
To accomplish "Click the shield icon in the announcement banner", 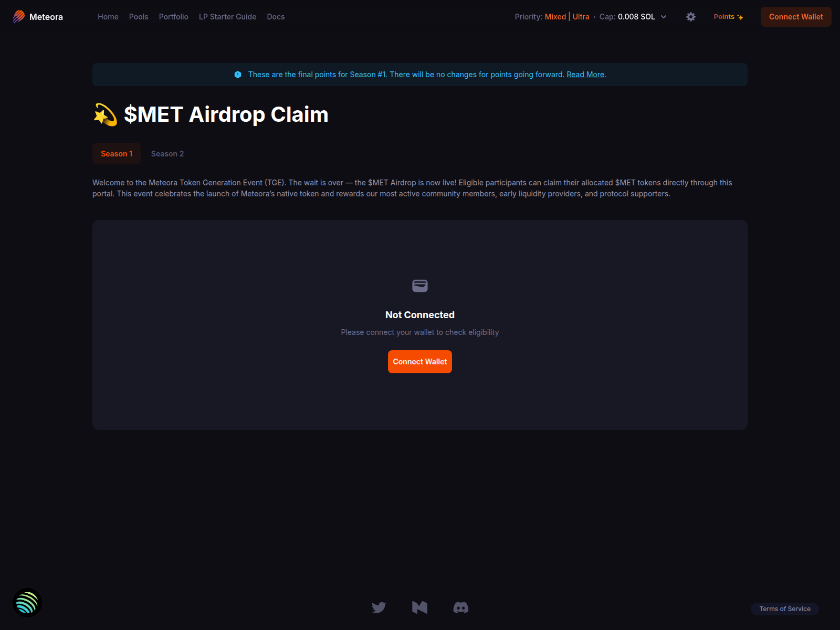I will pos(238,75).
